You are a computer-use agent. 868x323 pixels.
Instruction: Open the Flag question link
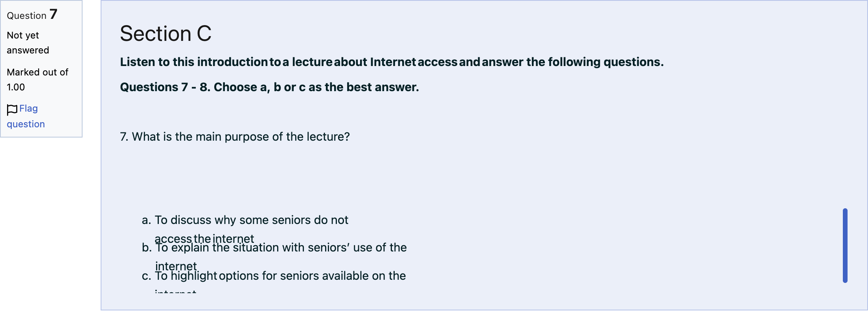point(26,116)
